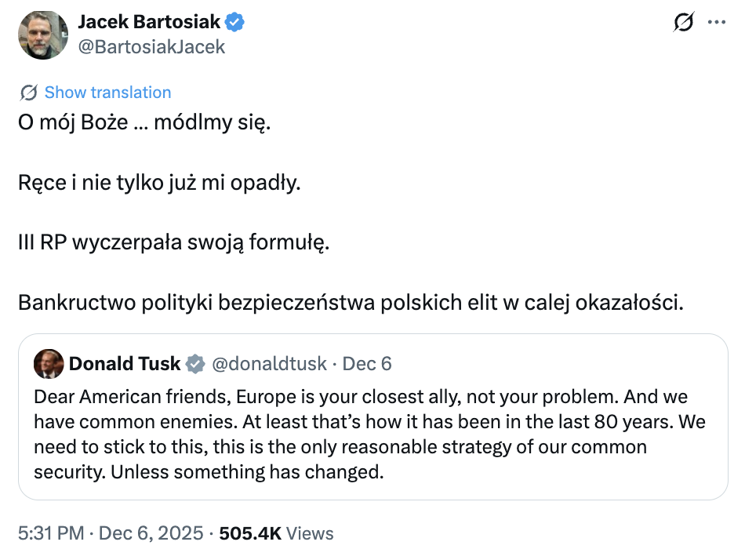The image size is (745, 560).
Task: Open the three-dot more options menu
Action: click(716, 24)
